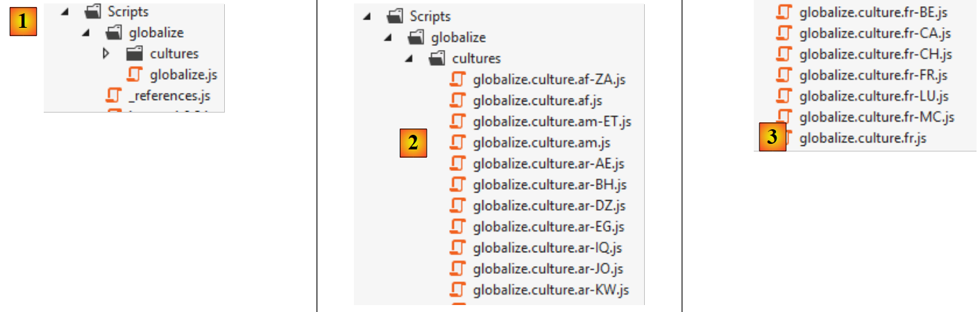Select the globalize.culture.ar-DZ.js file
Image resolution: width=980 pixels, height=312 pixels.
548,206
